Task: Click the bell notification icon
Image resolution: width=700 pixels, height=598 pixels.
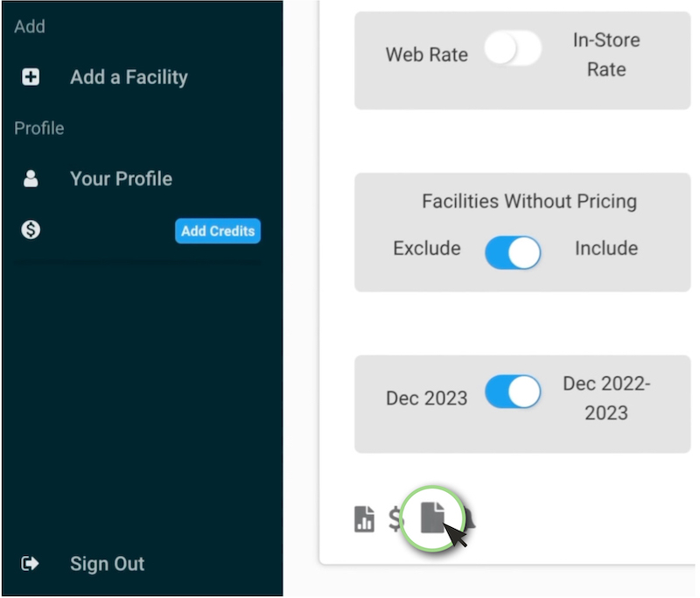Action: point(470,519)
